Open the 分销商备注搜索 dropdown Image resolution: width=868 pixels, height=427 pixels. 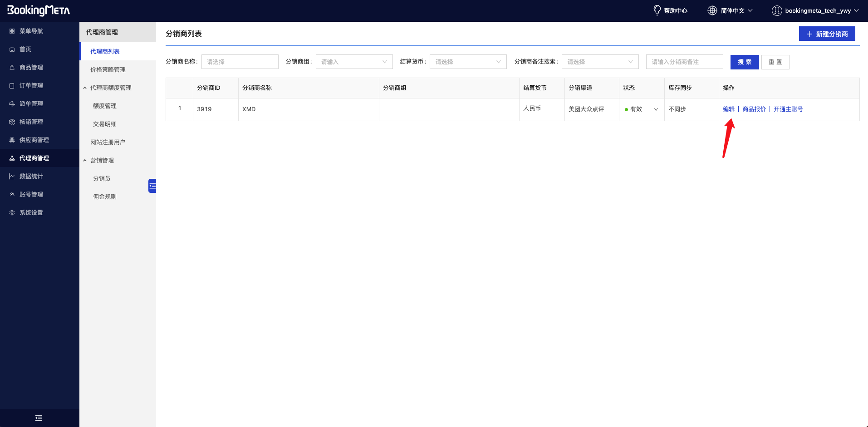click(x=599, y=62)
